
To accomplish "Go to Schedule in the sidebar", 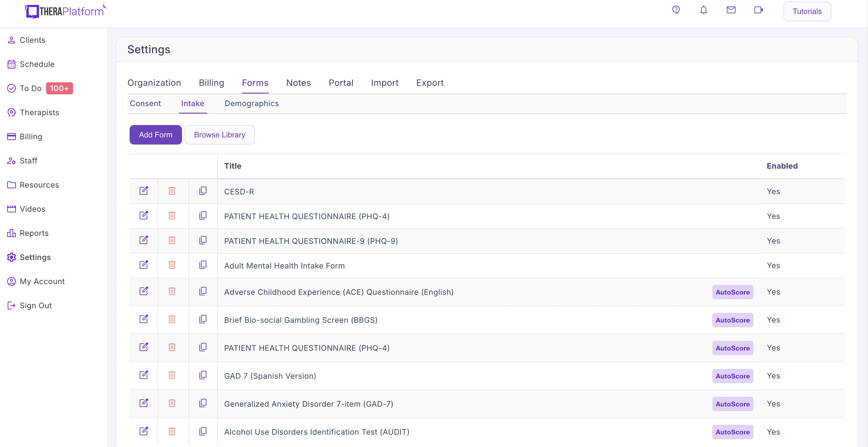I will point(37,64).
